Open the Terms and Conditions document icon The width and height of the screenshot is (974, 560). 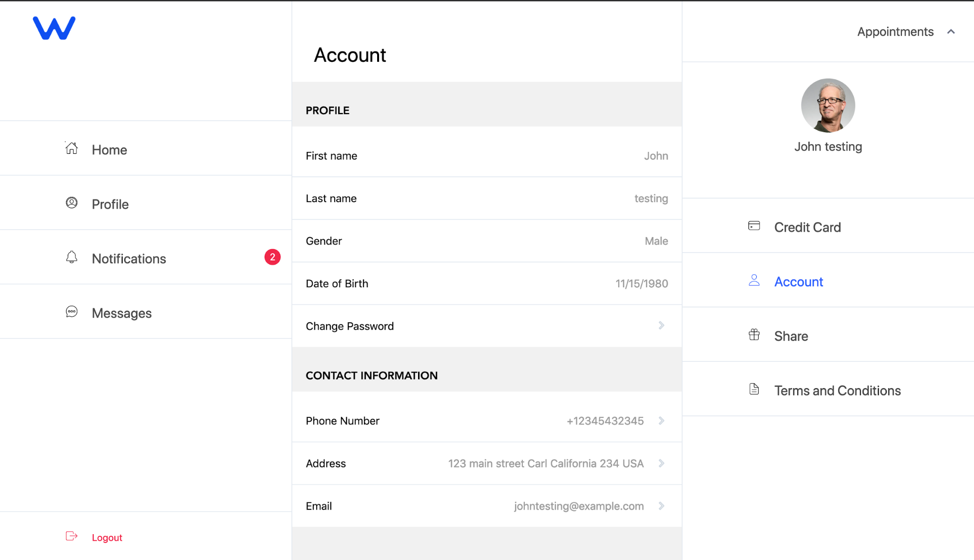pos(754,389)
